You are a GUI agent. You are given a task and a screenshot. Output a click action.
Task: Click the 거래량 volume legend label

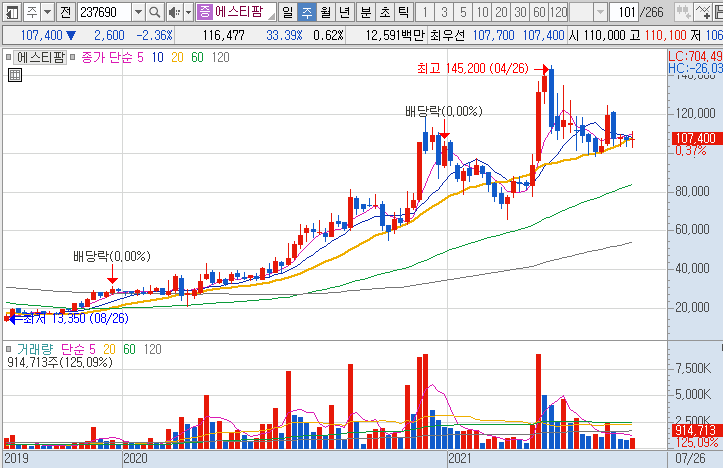pos(35,349)
